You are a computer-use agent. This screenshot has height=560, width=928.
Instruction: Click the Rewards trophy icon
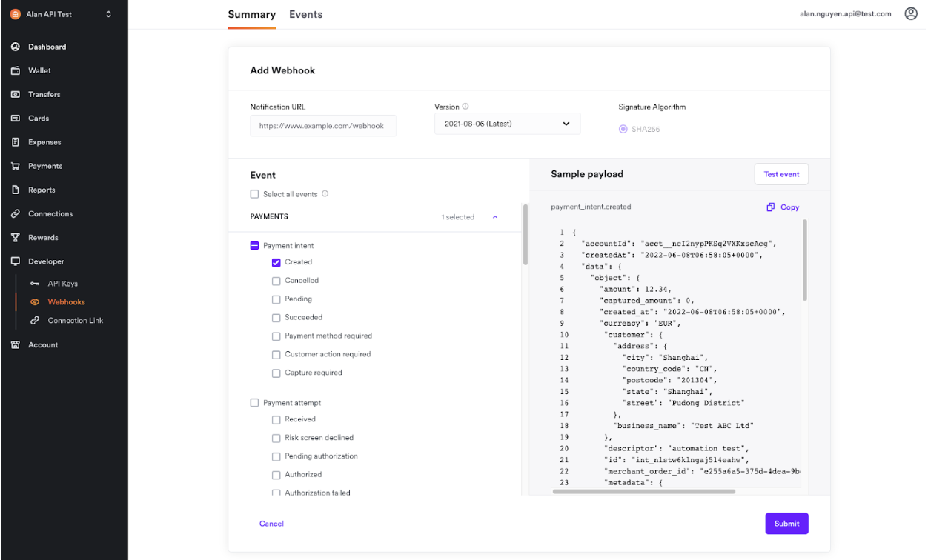tap(15, 238)
